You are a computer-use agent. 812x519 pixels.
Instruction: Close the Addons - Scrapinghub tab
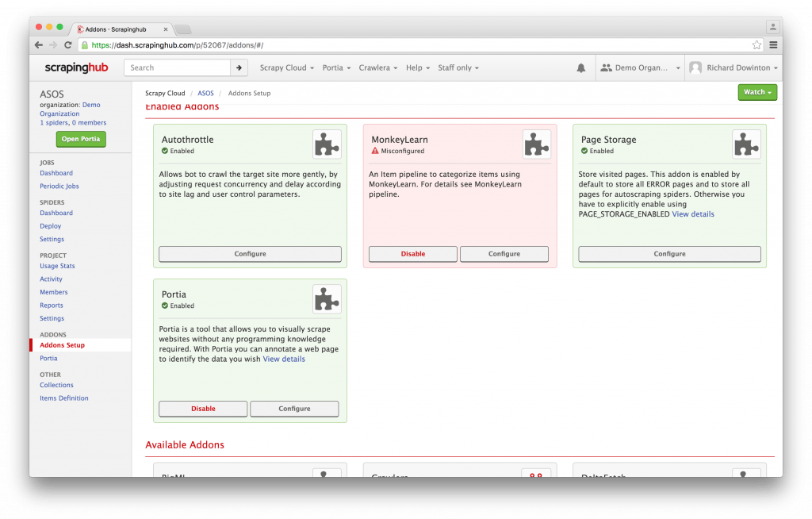pos(166,29)
